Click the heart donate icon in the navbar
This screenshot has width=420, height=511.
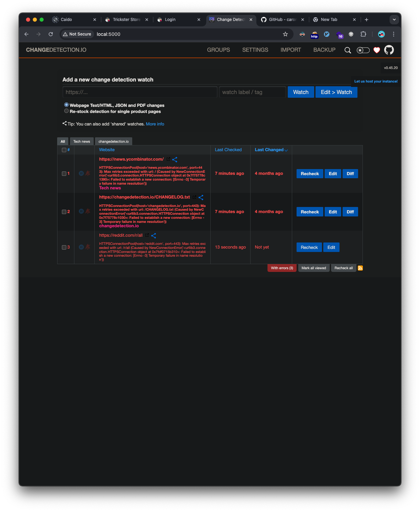click(x=376, y=50)
